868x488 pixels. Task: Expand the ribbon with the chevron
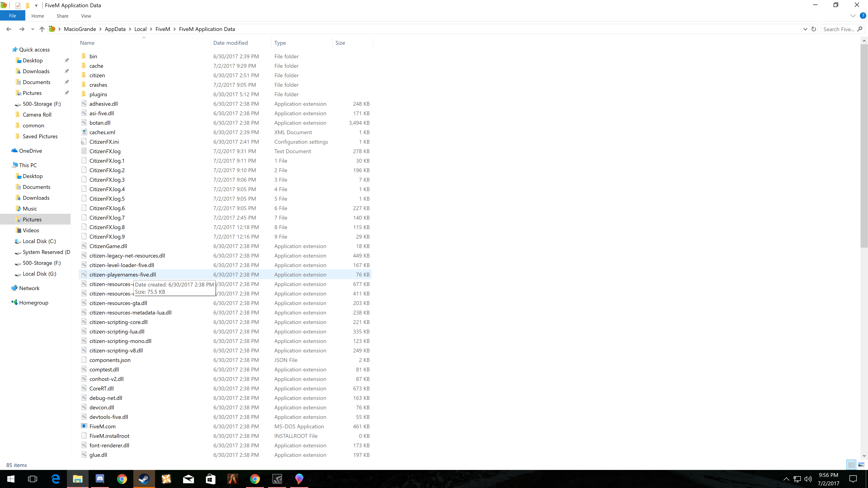853,16
